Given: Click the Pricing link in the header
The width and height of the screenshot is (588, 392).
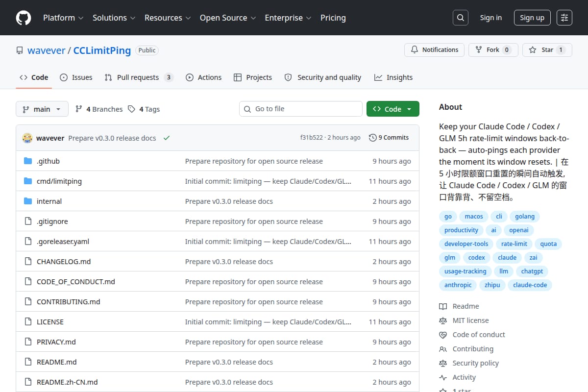Looking at the screenshot, I should coord(333,18).
